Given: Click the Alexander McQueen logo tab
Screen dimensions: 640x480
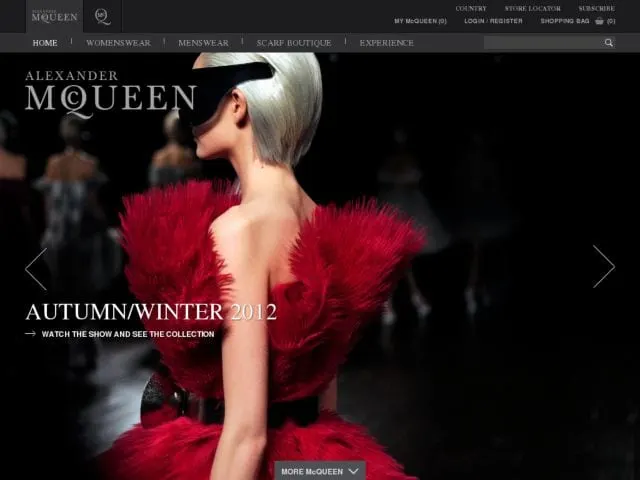Looking at the screenshot, I should 55,16.
